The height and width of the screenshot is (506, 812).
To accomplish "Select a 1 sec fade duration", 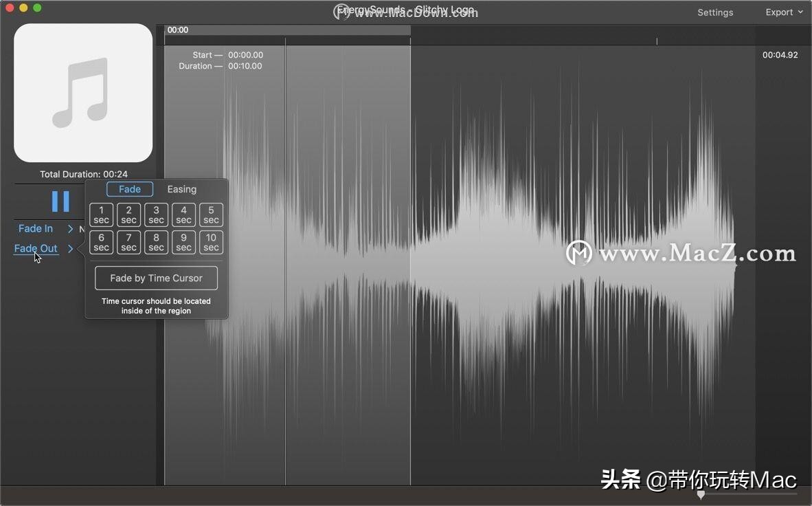I will click(x=101, y=214).
